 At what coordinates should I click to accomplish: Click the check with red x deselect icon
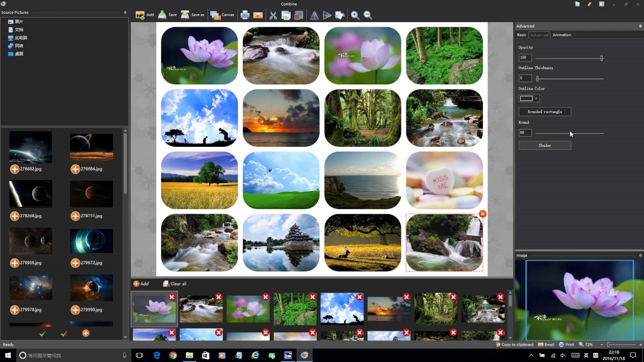click(x=64, y=333)
